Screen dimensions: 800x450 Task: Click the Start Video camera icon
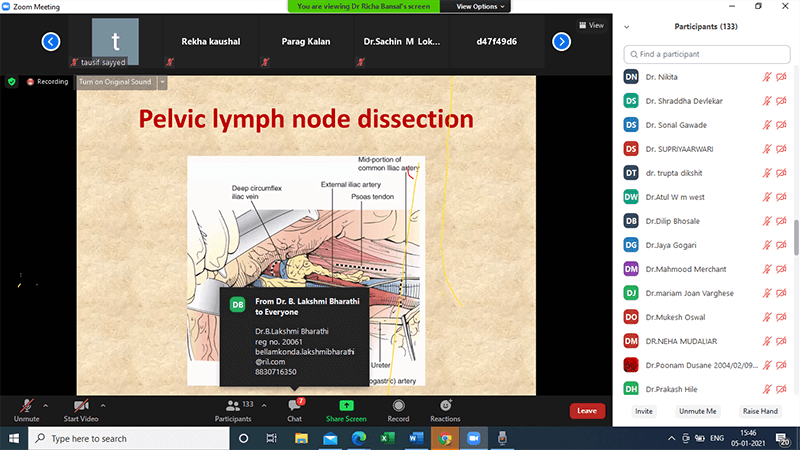[79, 406]
